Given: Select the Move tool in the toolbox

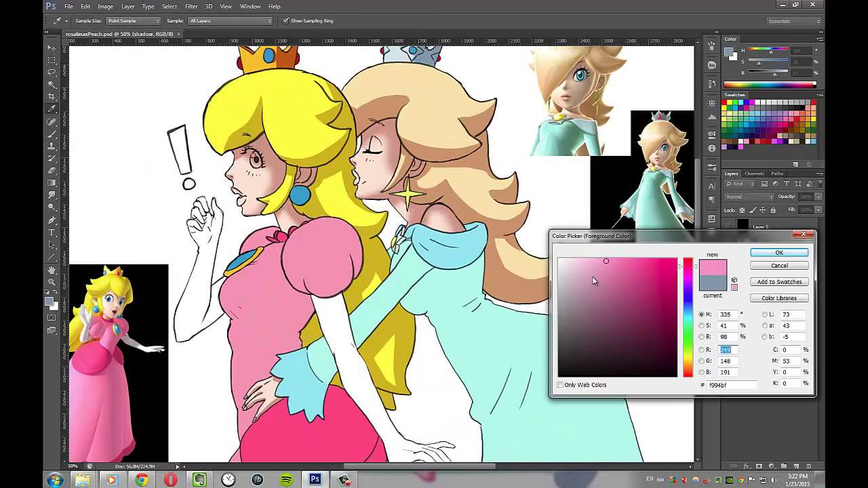Looking at the screenshot, I should [x=52, y=47].
